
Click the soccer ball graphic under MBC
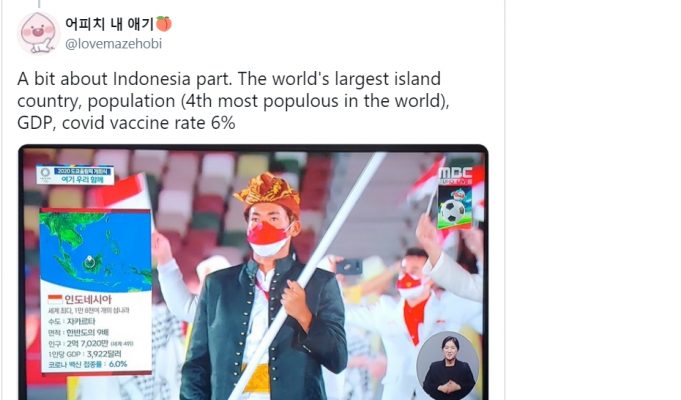tap(454, 209)
